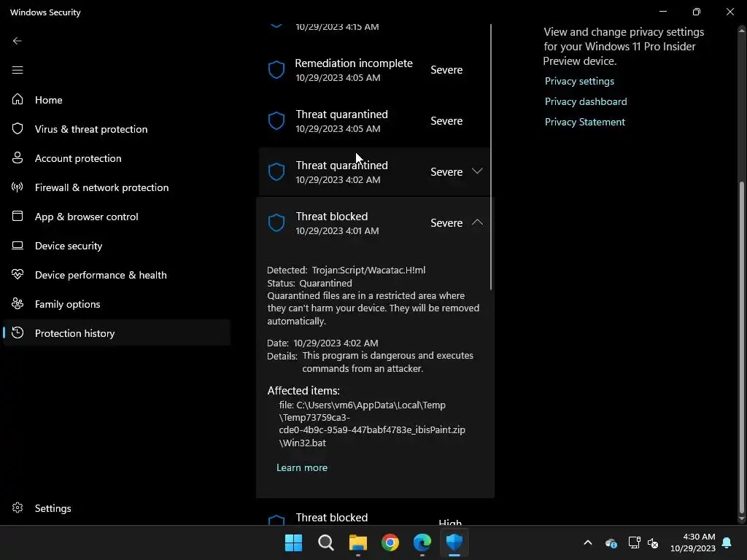Viewport: 747px width, 560px height.
Task: Click the protection history list scrollbar
Action: [x=491, y=157]
